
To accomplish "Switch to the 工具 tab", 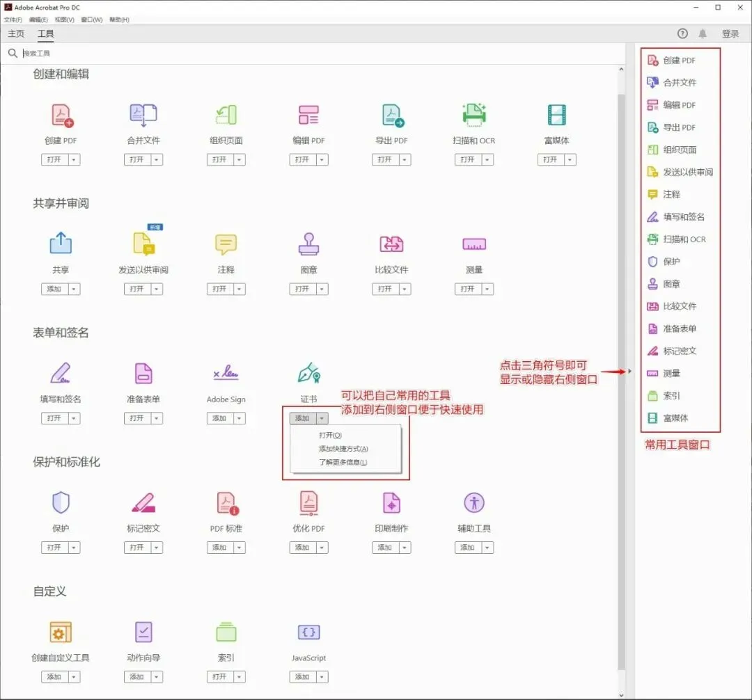I will click(x=45, y=33).
